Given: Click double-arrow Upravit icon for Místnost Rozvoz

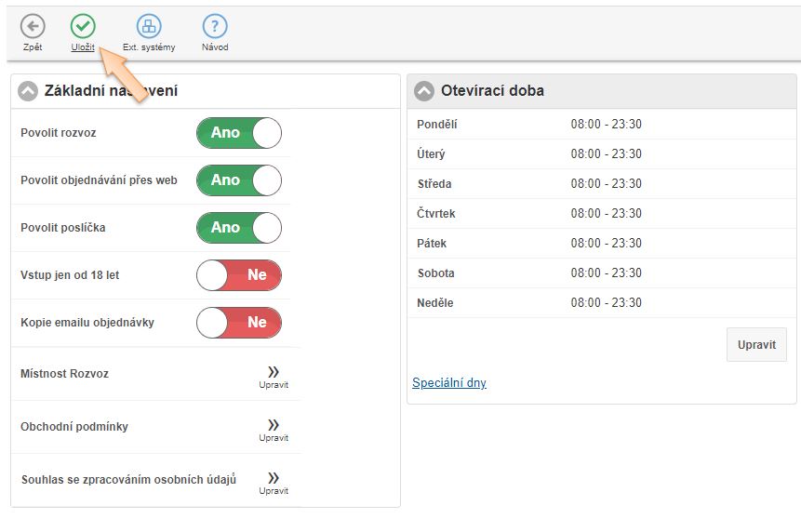Looking at the screenshot, I should pos(274,373).
